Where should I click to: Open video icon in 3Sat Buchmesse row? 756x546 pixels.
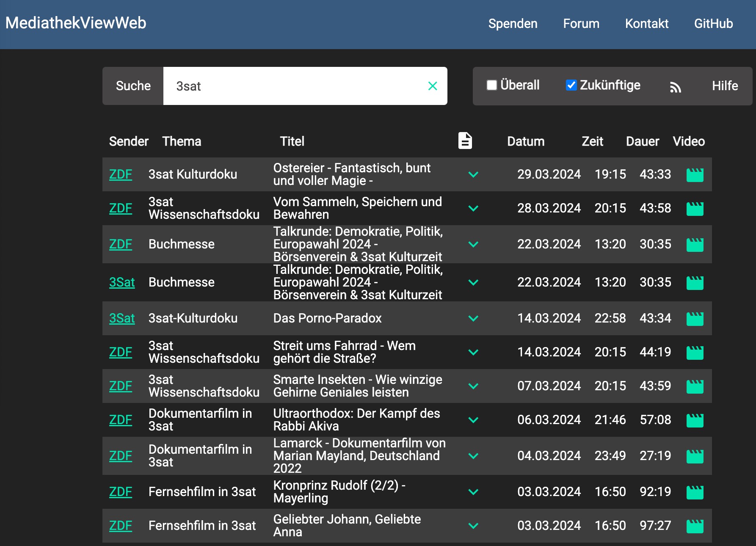[695, 283]
